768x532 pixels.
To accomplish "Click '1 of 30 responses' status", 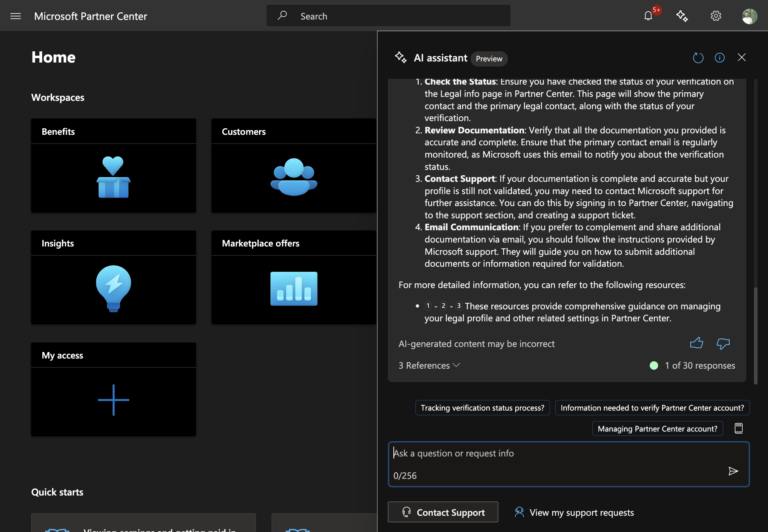I will tap(700, 365).
